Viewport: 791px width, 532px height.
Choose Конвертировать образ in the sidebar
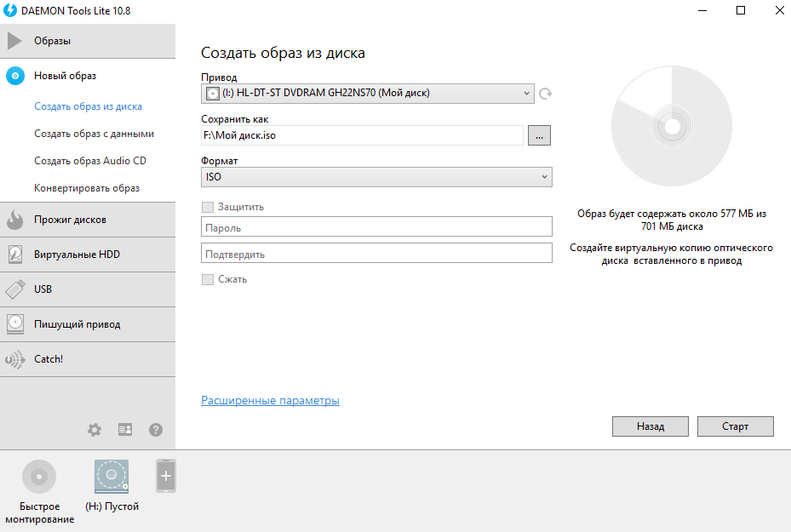point(87,187)
